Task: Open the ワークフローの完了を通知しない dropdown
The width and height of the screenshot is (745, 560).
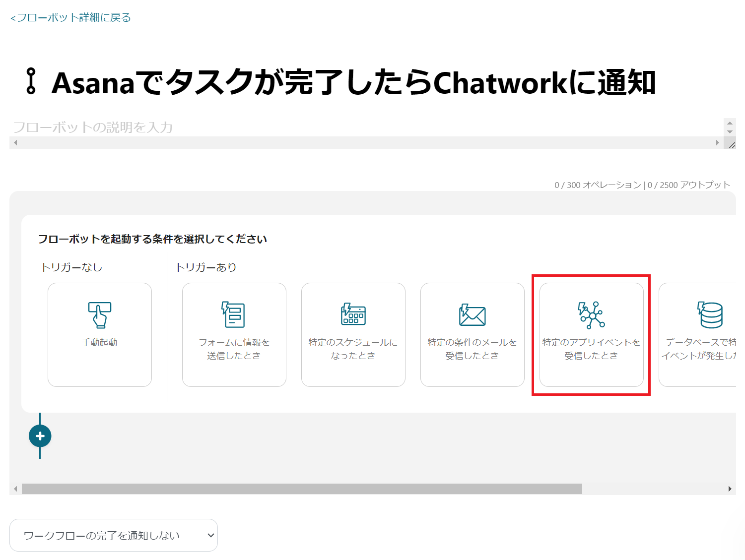Action: point(114,535)
